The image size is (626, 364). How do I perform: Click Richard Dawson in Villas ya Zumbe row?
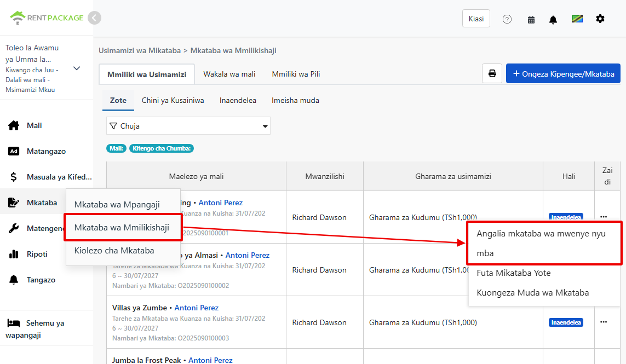point(319,322)
